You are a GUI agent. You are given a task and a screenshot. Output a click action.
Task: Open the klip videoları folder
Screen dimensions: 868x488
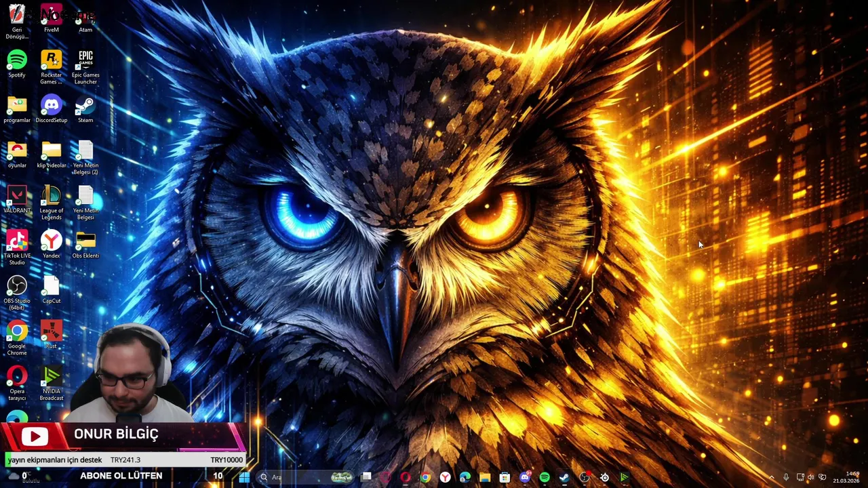(x=52, y=155)
